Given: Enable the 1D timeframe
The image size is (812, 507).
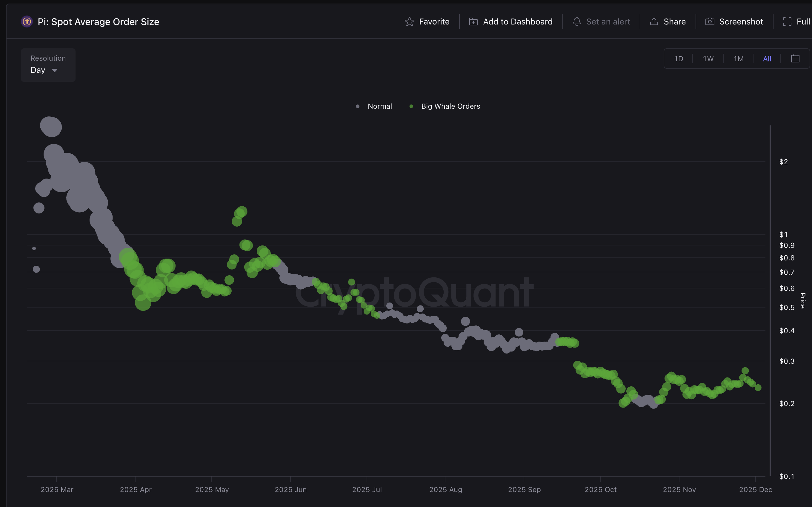Looking at the screenshot, I should [x=679, y=58].
